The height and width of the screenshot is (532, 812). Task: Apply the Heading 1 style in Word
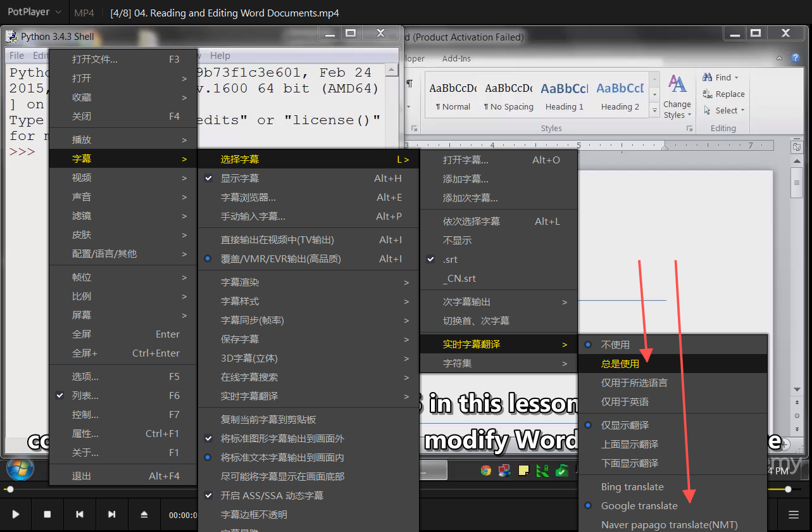point(565,95)
